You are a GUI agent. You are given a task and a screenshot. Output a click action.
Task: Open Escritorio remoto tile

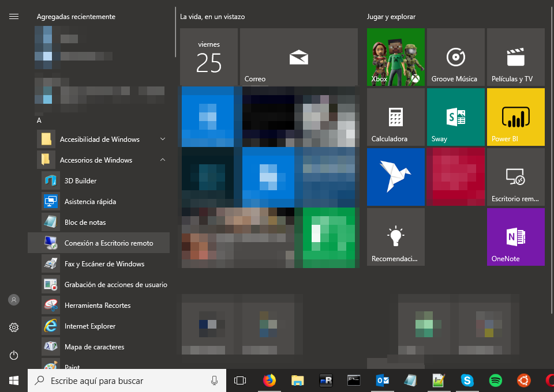[x=516, y=177]
